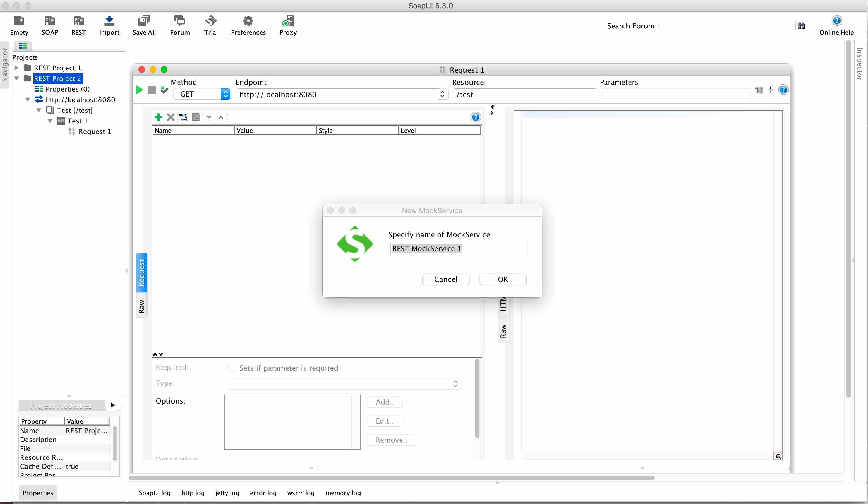The height and width of the screenshot is (504, 868).
Task: Toggle 'Sets if parameter is required' checkbox
Action: tap(232, 368)
